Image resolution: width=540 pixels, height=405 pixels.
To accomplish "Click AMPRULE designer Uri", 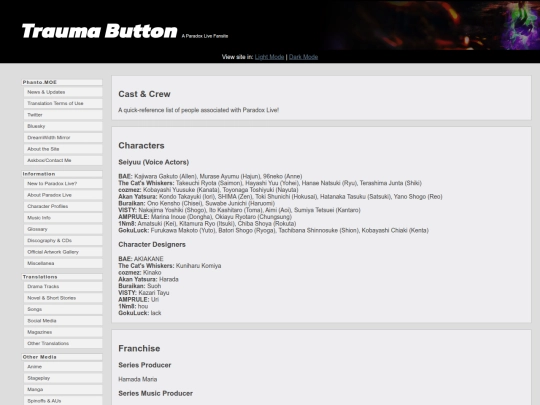I will [x=155, y=300].
